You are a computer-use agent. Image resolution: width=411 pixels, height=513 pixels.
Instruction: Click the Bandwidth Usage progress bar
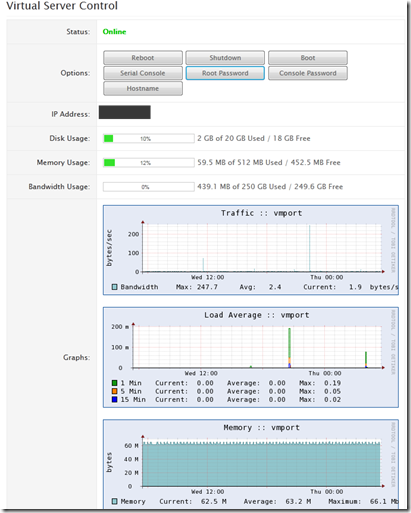coord(149,187)
